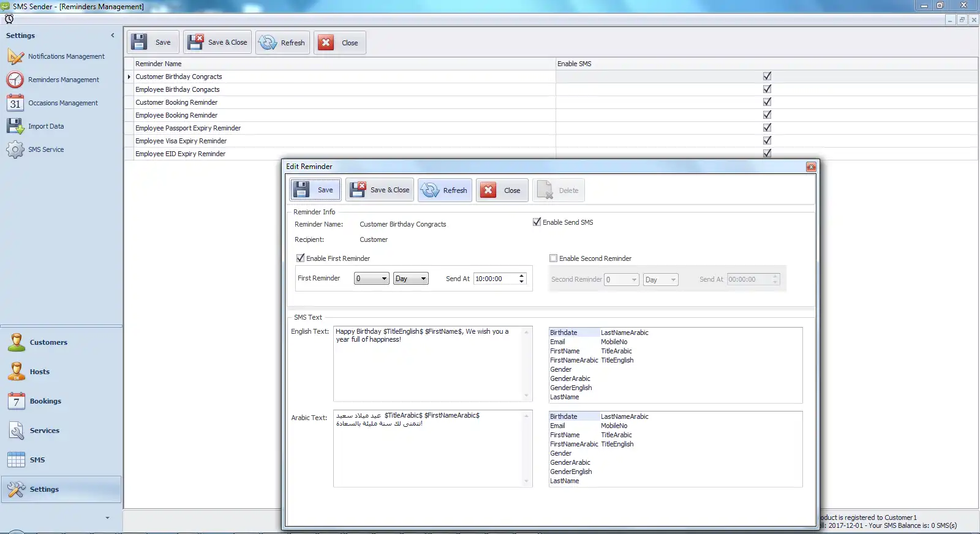Click the main toolbar Save & Close icon
Image resolution: width=980 pixels, height=534 pixels.
pyautogui.click(x=195, y=42)
